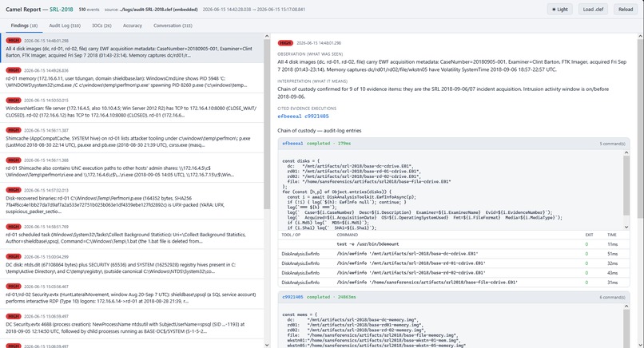Click the COMMAND column header
Image resolution: width=644 pixels, height=348 pixels.
pyautogui.click(x=348, y=235)
